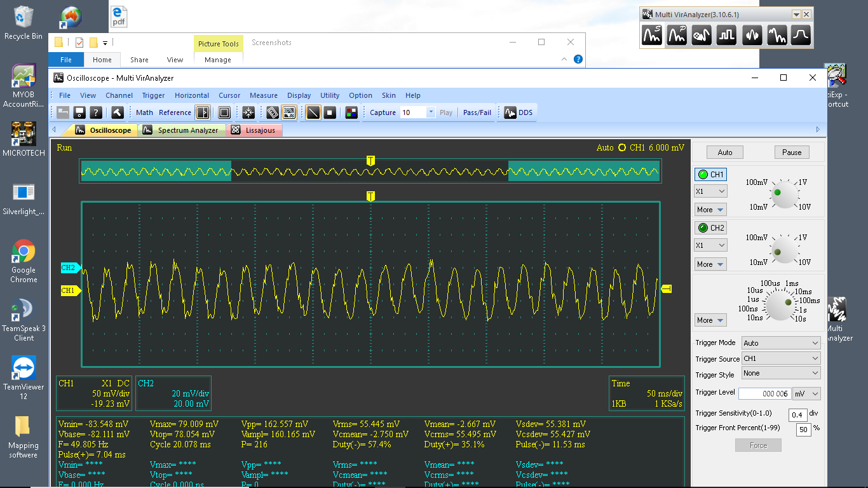Click the hammer icon in the toolbar
The height and width of the screenshot is (488, 868).
117,112
